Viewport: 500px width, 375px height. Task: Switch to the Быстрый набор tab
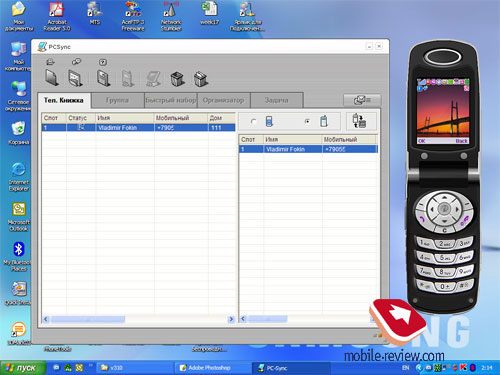(x=171, y=100)
